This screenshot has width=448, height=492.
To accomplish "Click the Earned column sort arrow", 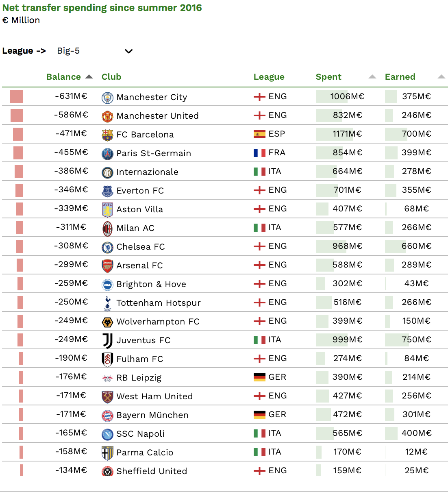I will [x=441, y=77].
